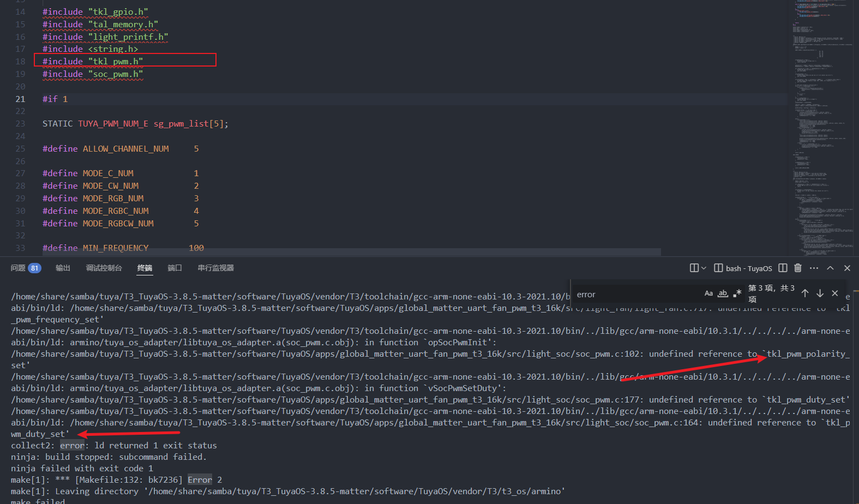Select the bash - TuyaOS terminal instance
Image resolution: width=859 pixels, height=504 pixels.
pos(743,268)
